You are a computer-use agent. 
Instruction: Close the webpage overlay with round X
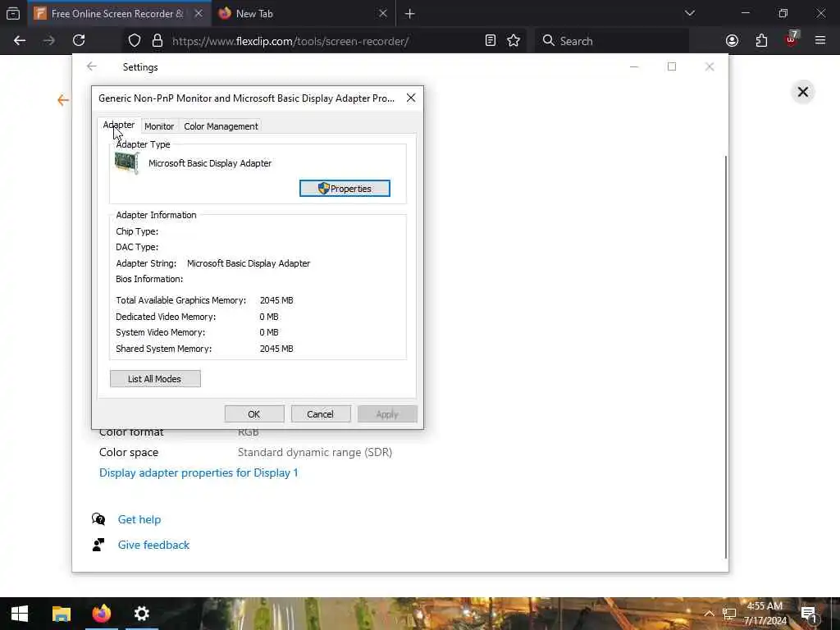[802, 92]
